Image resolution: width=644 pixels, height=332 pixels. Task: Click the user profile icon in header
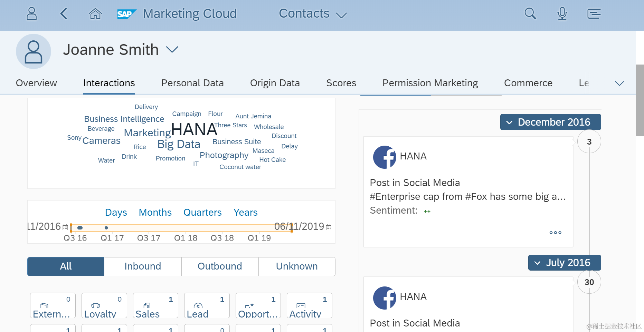pos(32,14)
